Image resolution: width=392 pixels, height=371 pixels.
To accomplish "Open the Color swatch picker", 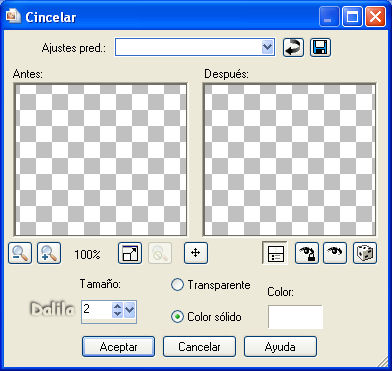I will coord(295,317).
